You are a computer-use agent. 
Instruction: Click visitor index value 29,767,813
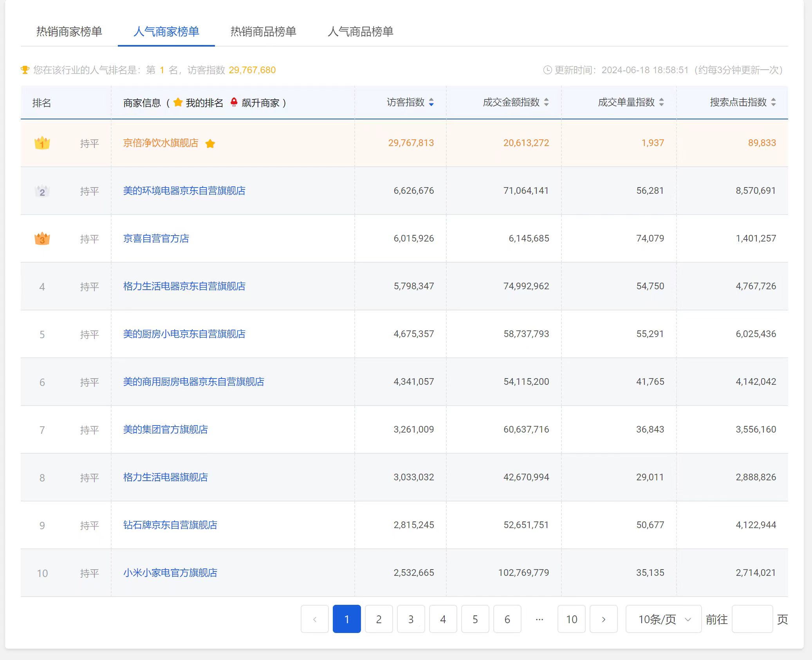[411, 143]
